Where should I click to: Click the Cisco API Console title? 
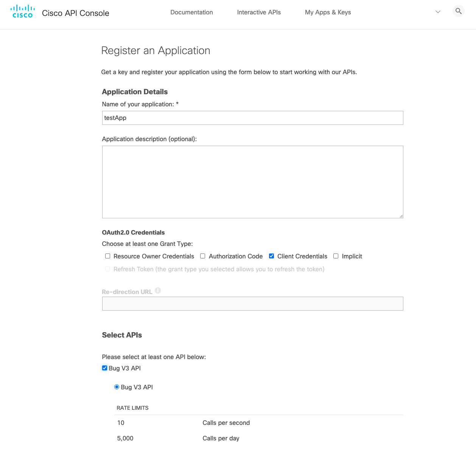(75, 12)
